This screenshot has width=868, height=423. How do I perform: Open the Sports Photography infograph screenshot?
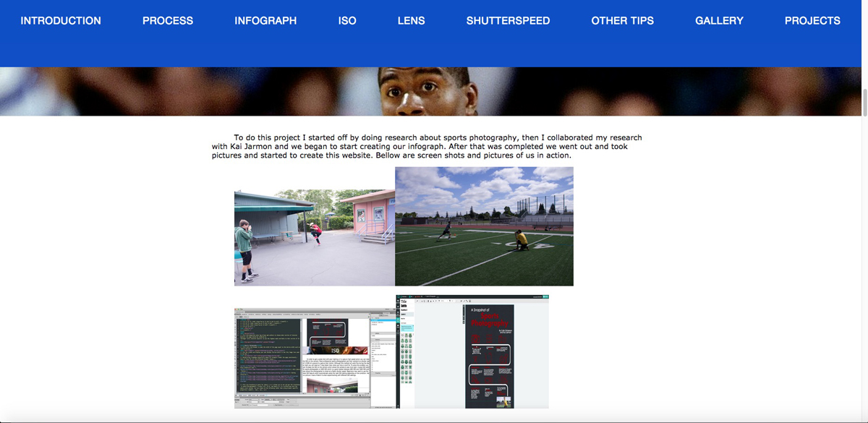coord(472,351)
